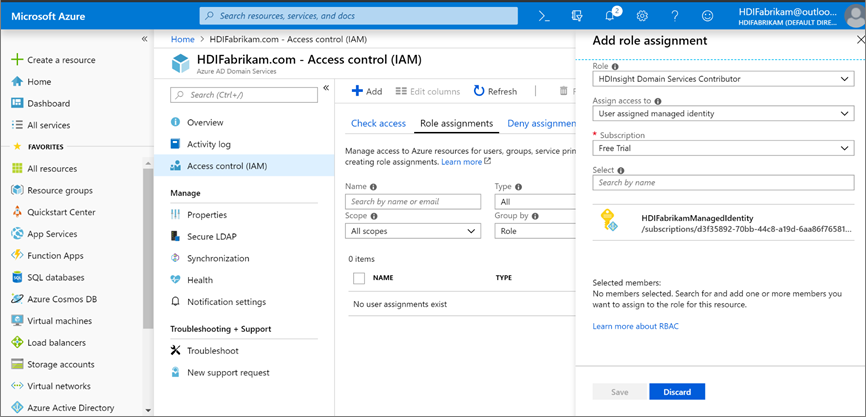The height and width of the screenshot is (417, 866).
Task: Click the Search by name field
Action: point(721,183)
